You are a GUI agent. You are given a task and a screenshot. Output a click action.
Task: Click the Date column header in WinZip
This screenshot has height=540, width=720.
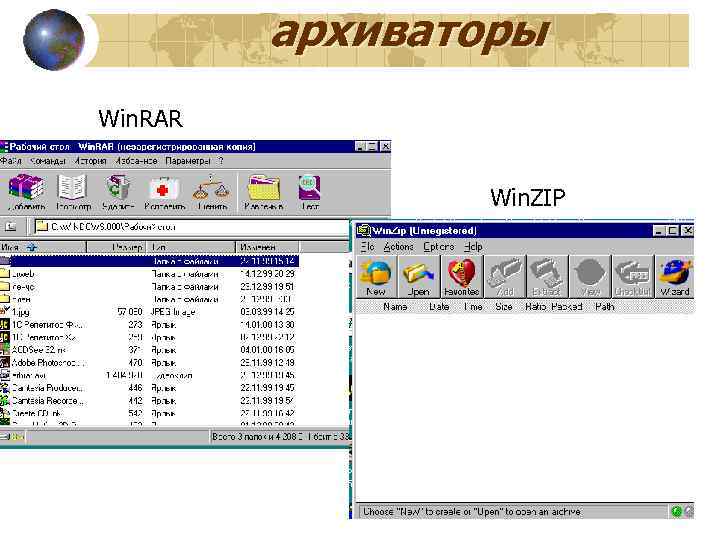pos(439,307)
